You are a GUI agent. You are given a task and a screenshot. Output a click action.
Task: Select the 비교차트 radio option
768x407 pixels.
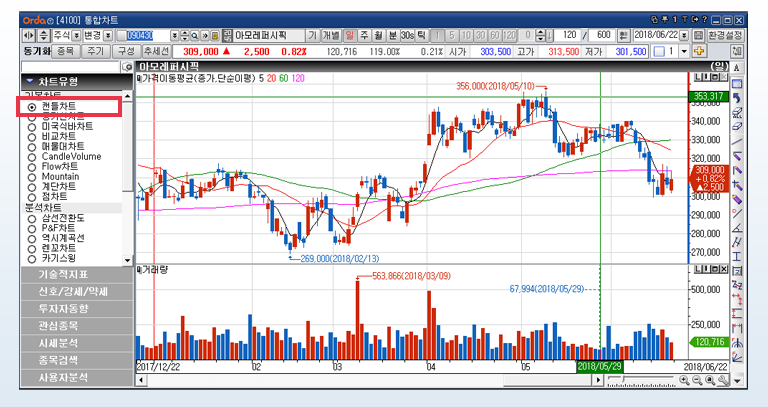click(32, 137)
